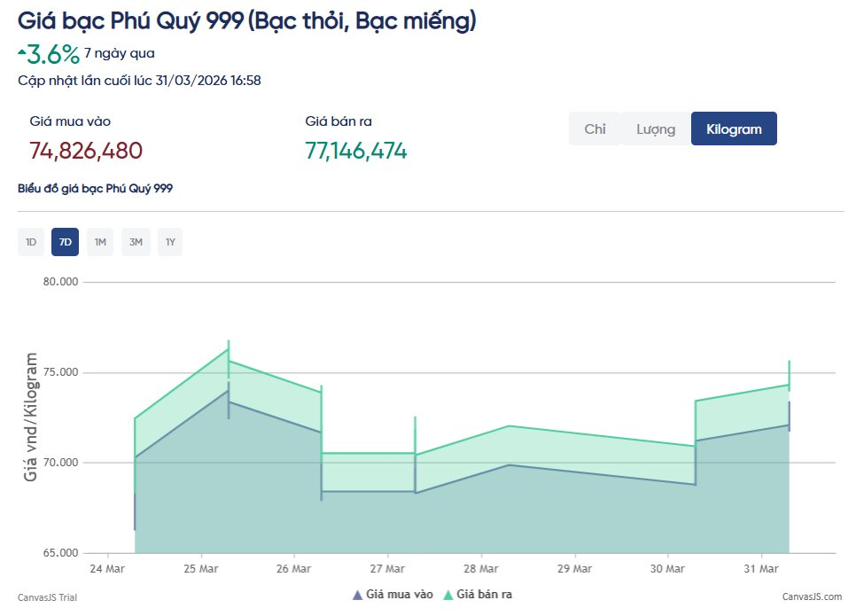This screenshot has height=616, width=856.
Task: Open the 1Y chart range
Action: [x=170, y=242]
